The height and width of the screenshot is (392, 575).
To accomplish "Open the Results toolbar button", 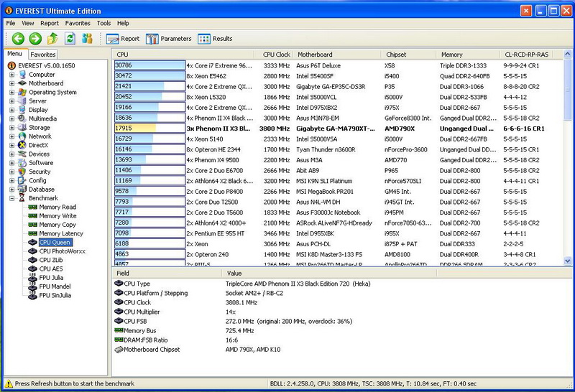I will pyautogui.click(x=215, y=39).
